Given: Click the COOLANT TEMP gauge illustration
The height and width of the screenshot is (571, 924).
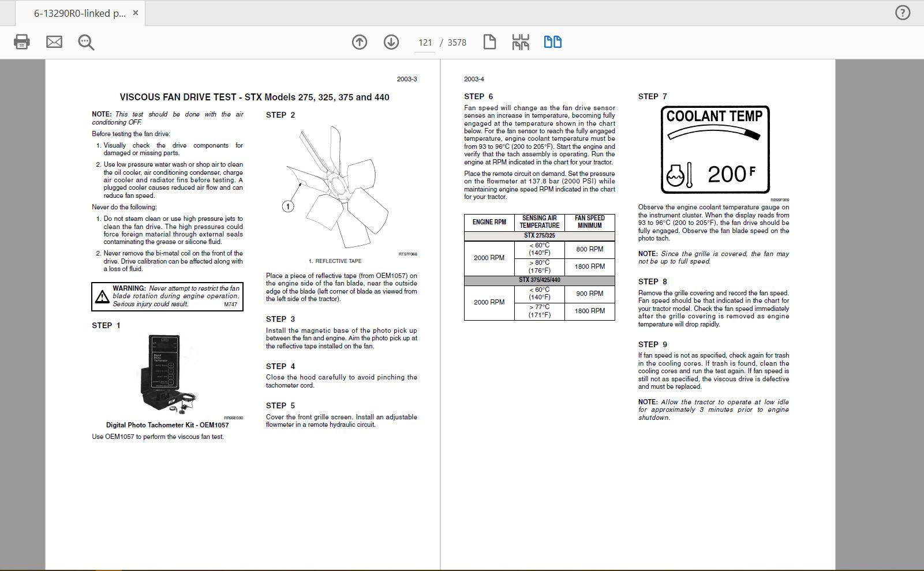Looking at the screenshot, I should click(715, 150).
